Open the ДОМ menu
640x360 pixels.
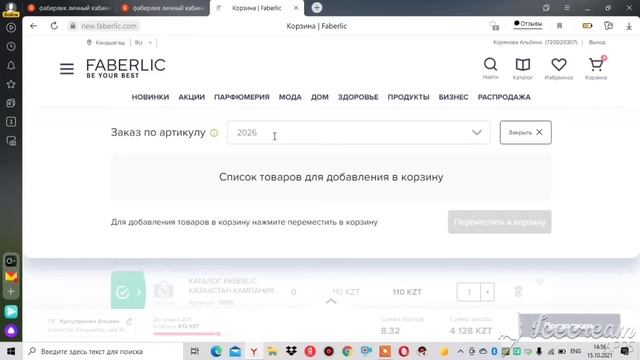320,97
